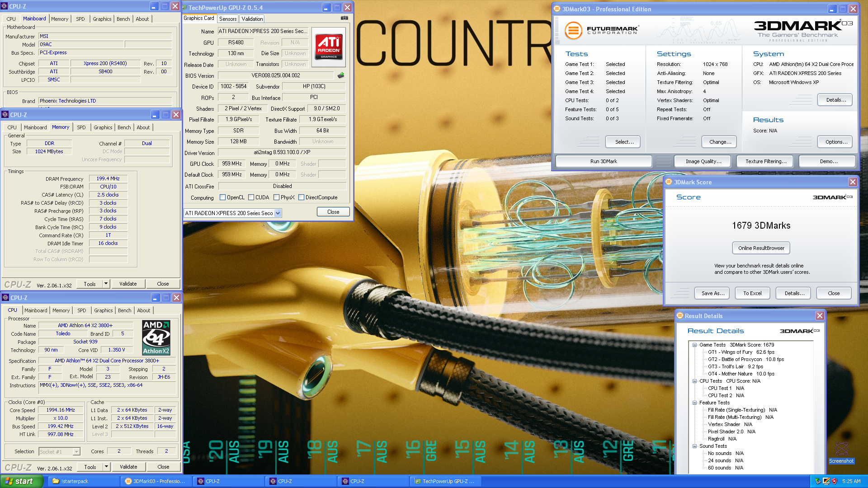Switch to the Istarterpack folder taskbar button
The width and height of the screenshot is (868, 488).
pyautogui.click(x=83, y=481)
